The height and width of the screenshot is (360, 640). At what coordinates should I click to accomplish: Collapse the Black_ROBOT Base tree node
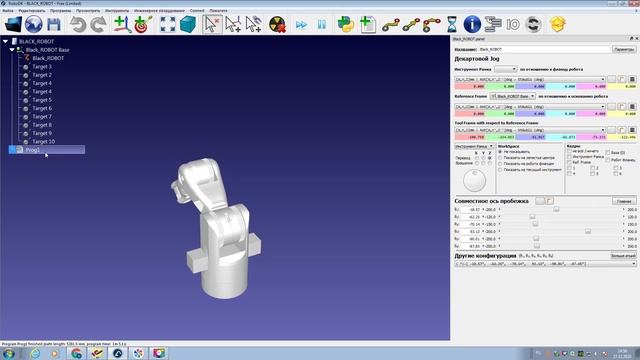point(12,50)
